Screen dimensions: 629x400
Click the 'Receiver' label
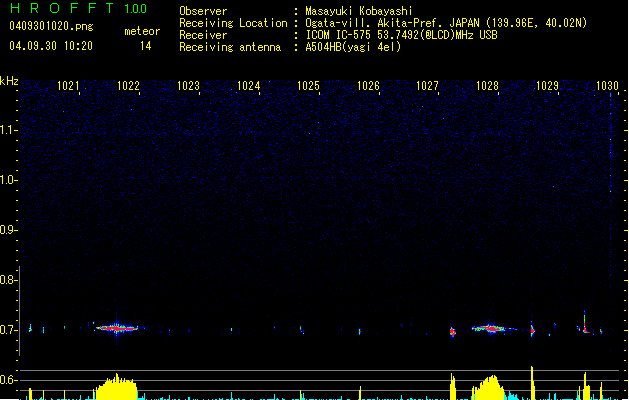click(x=203, y=35)
